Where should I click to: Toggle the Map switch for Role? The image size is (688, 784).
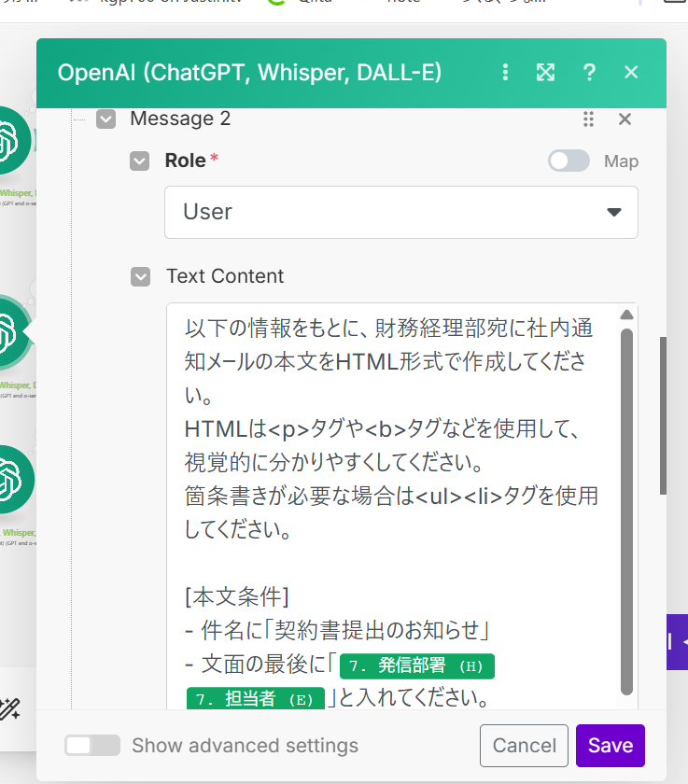point(569,161)
